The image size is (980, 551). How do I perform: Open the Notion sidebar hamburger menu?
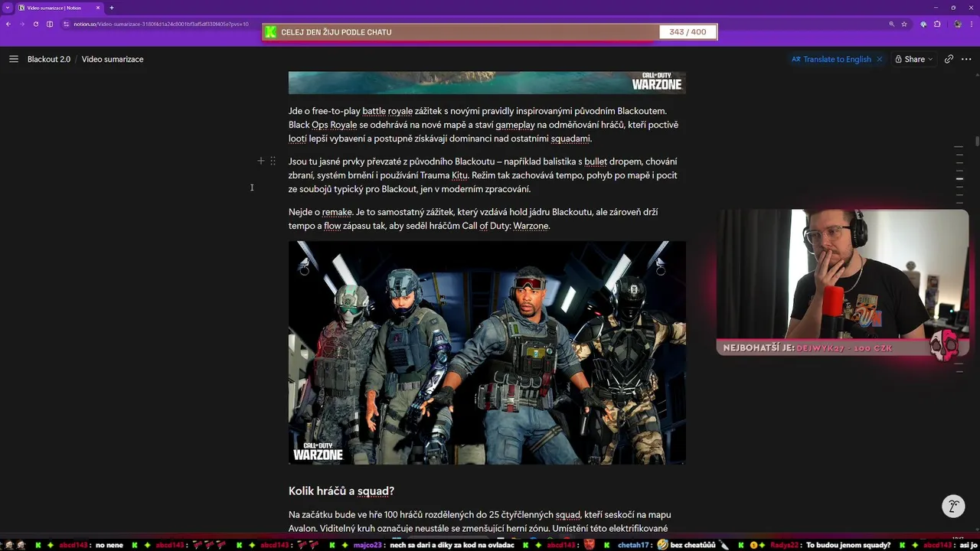[x=14, y=59]
